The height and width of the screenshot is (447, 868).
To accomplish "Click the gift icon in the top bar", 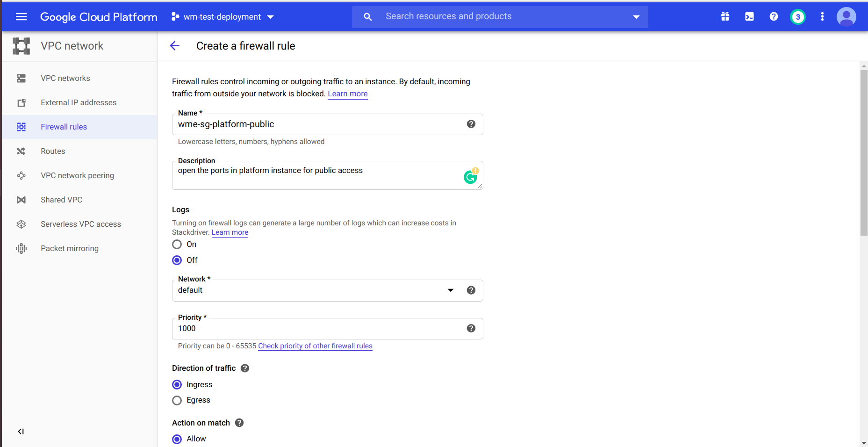I will [725, 17].
